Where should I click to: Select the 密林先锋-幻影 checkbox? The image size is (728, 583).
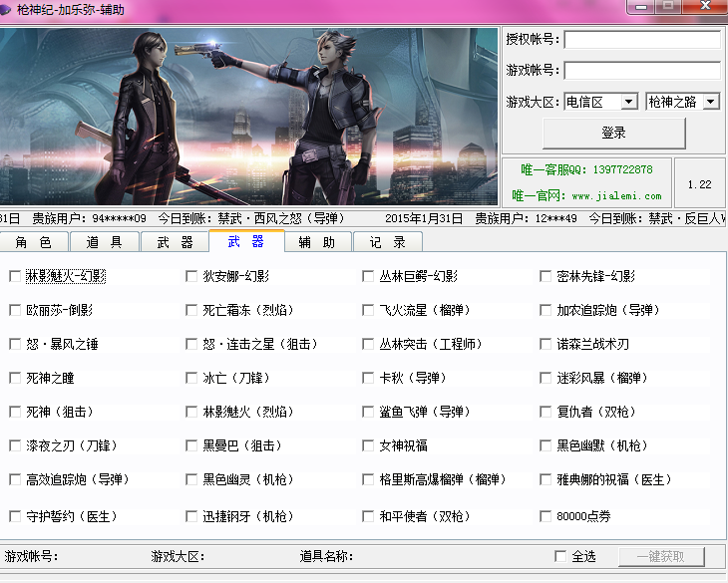tap(546, 276)
